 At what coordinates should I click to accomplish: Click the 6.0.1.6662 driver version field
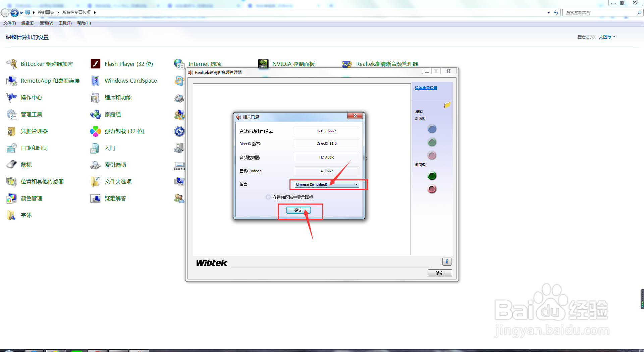[x=327, y=131]
